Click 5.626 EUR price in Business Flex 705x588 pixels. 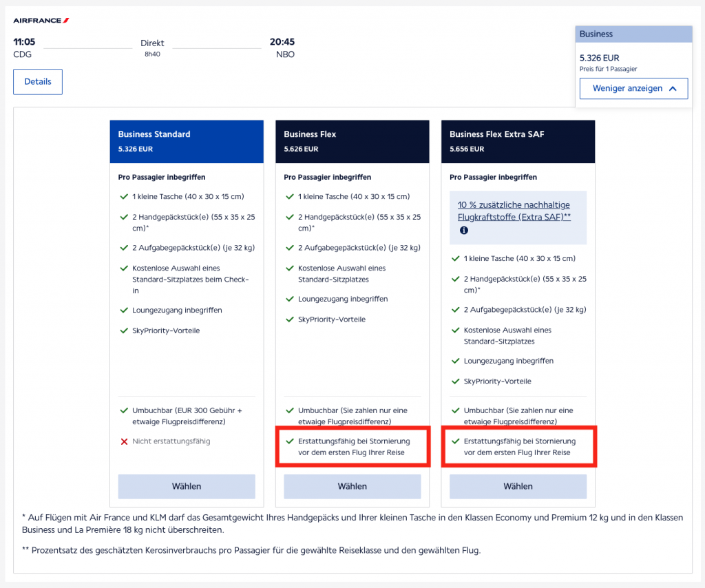[x=301, y=149]
